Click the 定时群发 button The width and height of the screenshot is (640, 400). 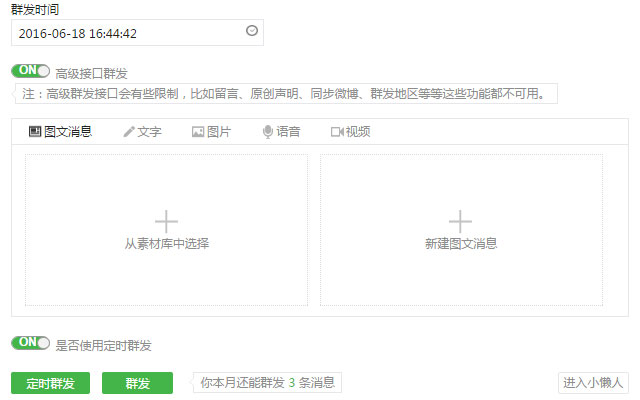click(51, 383)
